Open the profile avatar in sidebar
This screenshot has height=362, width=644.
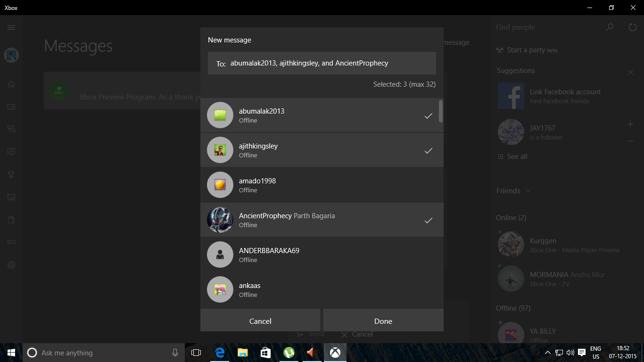11,55
